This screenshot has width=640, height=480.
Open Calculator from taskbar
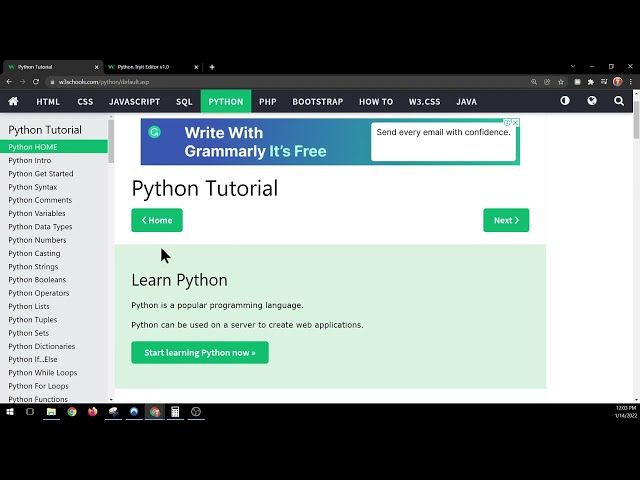175,412
